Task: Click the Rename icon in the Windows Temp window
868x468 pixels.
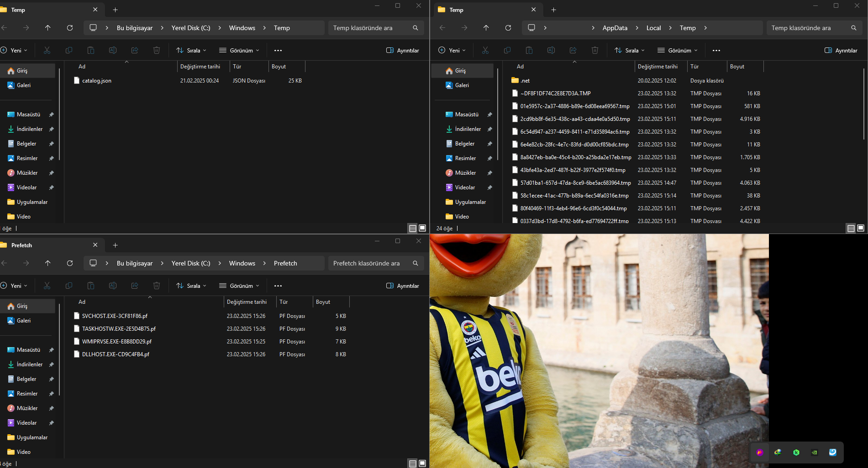Action: point(113,50)
